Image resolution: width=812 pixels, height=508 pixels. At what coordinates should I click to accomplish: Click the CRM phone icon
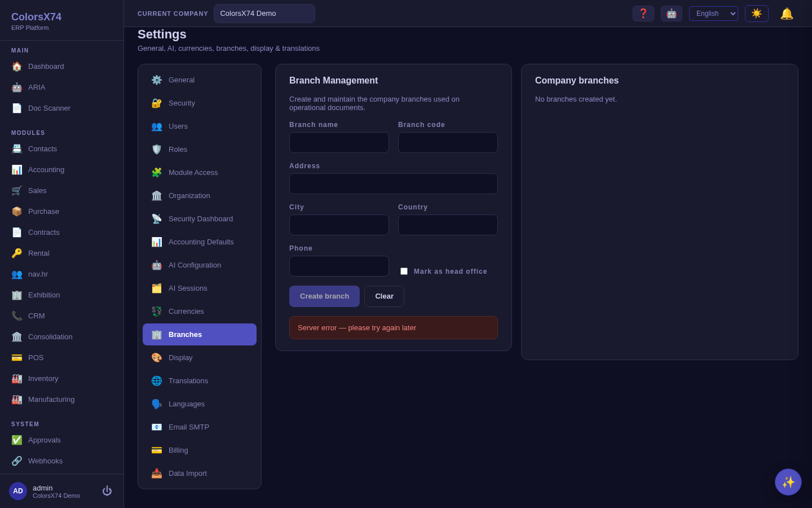17,316
